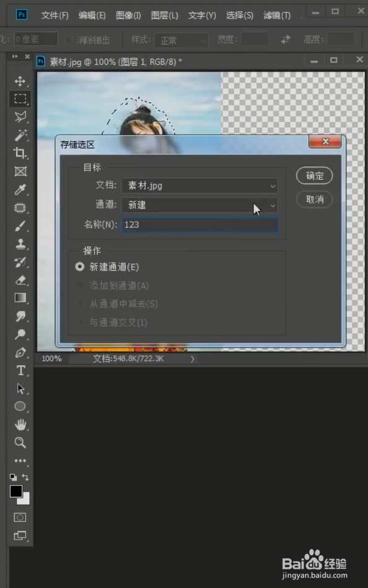368x588 pixels.
Task: Toggle the 消除锯齿 checkbox
Action: [68, 40]
